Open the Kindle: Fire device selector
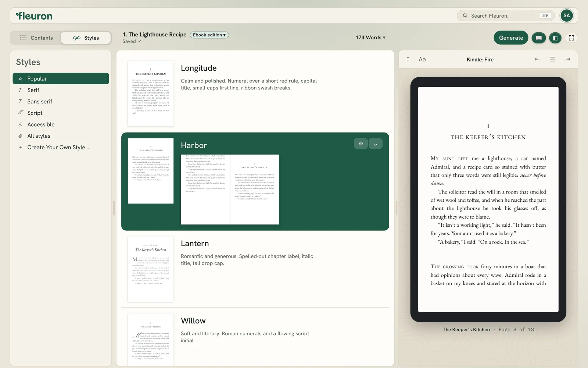The width and height of the screenshot is (588, 368). pyautogui.click(x=480, y=60)
